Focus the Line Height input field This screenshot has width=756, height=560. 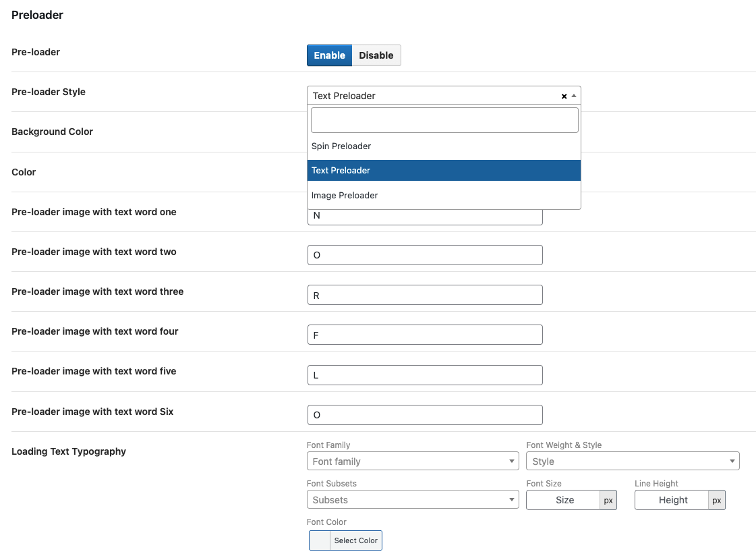pyautogui.click(x=672, y=500)
